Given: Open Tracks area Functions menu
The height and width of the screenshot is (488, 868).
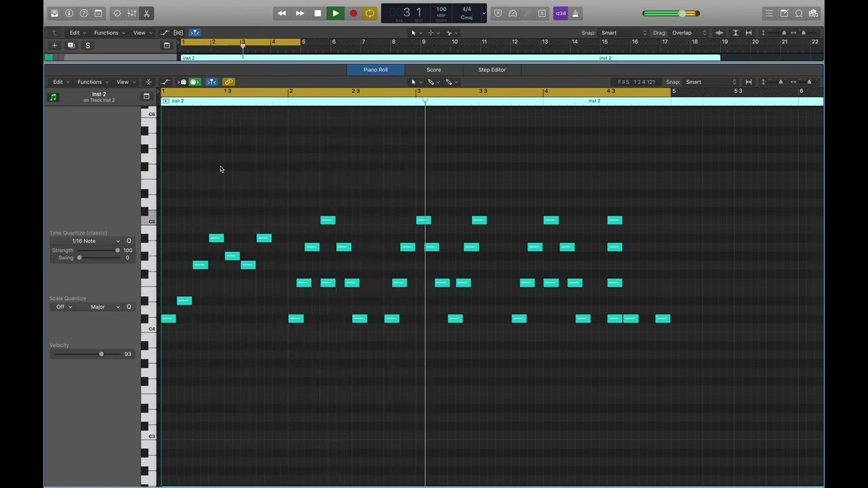Looking at the screenshot, I should 109,33.
